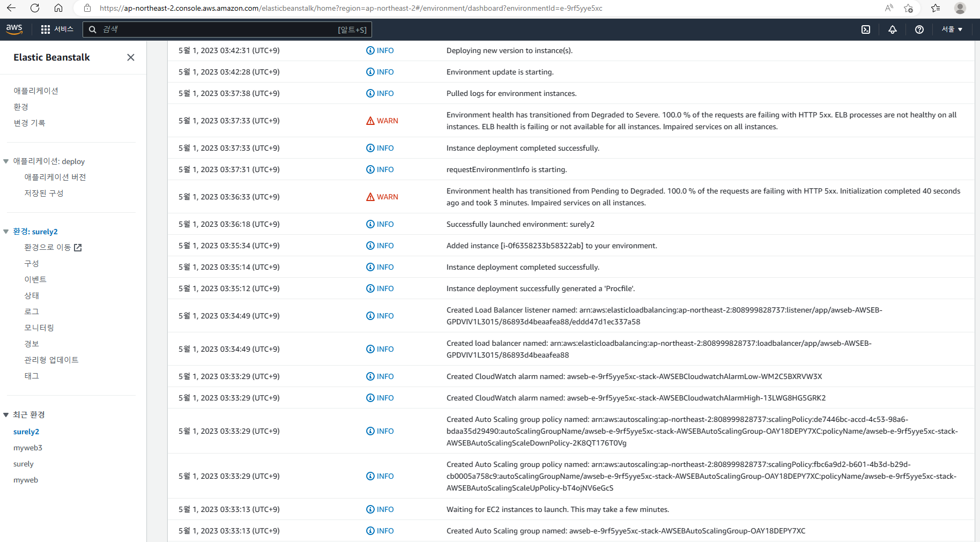Open the browser profile avatar
This screenshot has height=542, width=980.
point(960,8)
